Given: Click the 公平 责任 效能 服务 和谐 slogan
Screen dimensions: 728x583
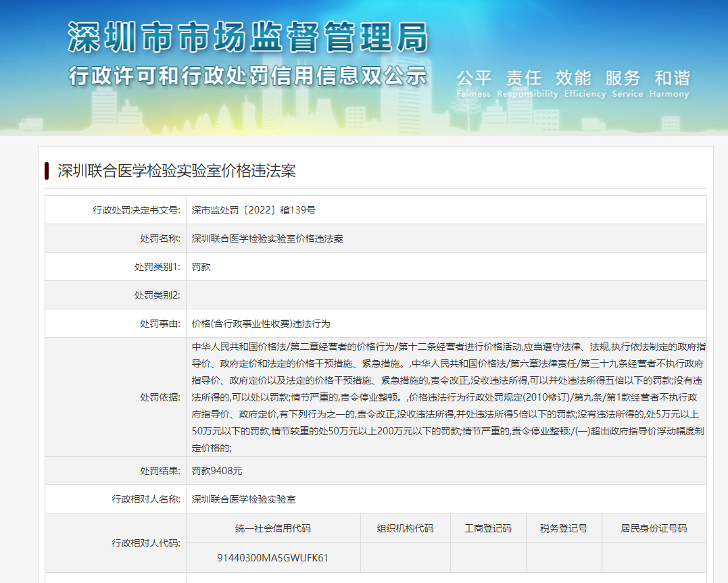Looking at the screenshot, I should click(573, 78).
